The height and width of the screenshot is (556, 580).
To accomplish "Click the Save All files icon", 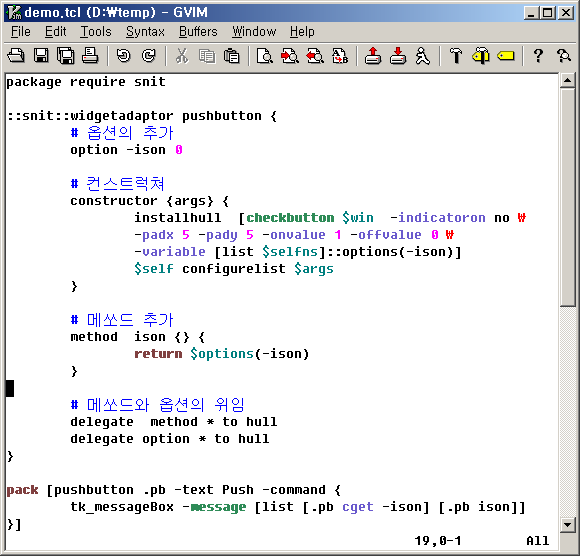I will [x=65, y=56].
